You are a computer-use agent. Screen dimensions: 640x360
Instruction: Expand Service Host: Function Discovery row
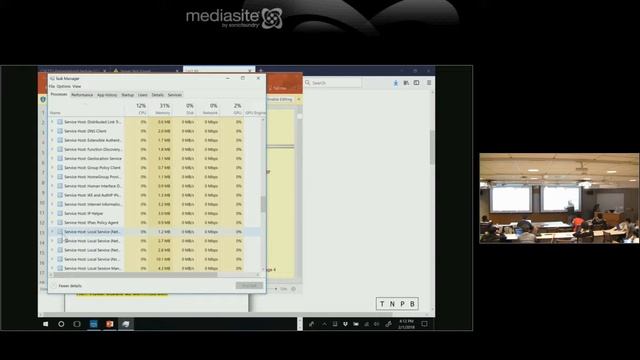coord(52,149)
